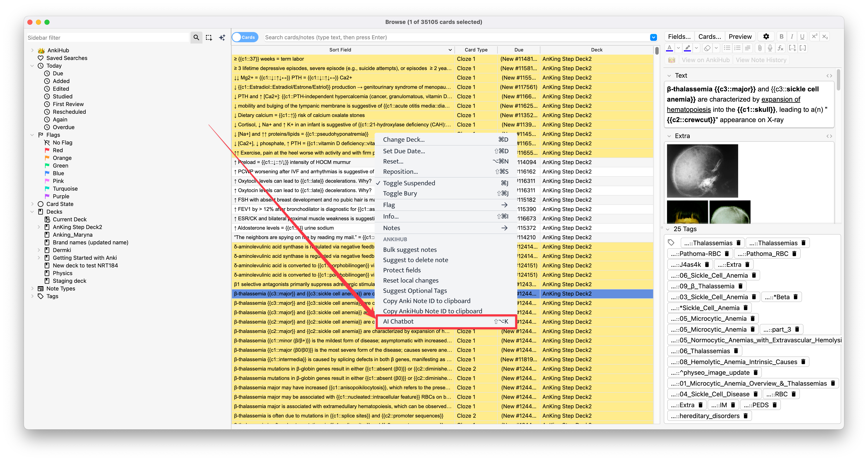The width and height of the screenshot is (868, 461).
Task: Click the new cloze deletion bracket icon
Action: click(792, 48)
